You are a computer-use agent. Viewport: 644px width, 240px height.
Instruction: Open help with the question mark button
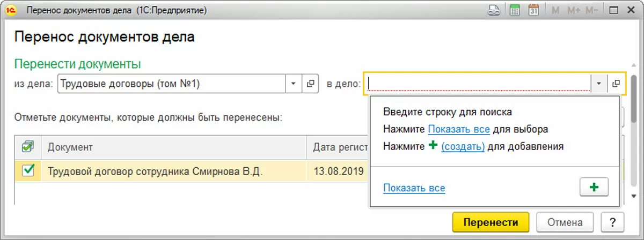611,222
